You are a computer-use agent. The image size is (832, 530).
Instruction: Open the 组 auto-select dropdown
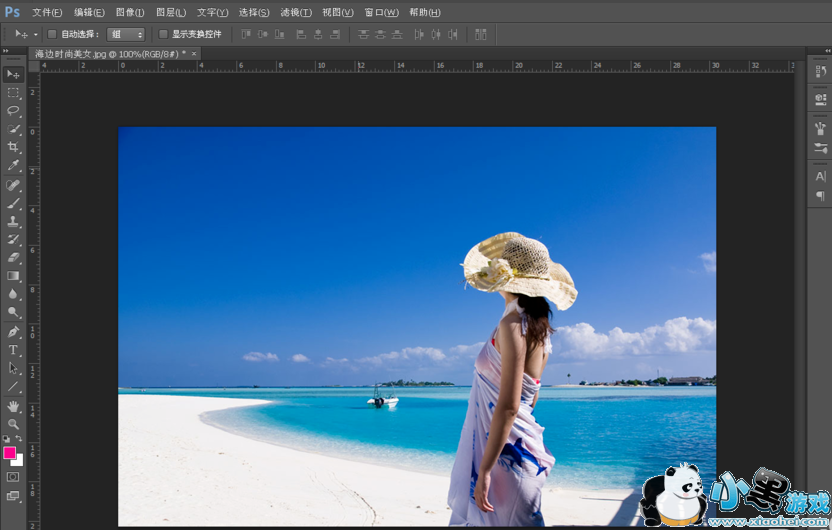(x=126, y=34)
